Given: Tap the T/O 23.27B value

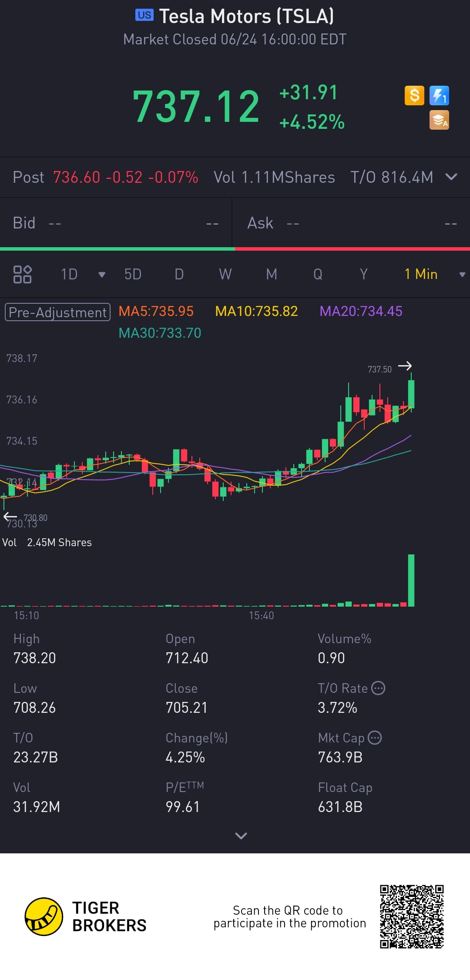Looking at the screenshot, I should [x=36, y=757].
